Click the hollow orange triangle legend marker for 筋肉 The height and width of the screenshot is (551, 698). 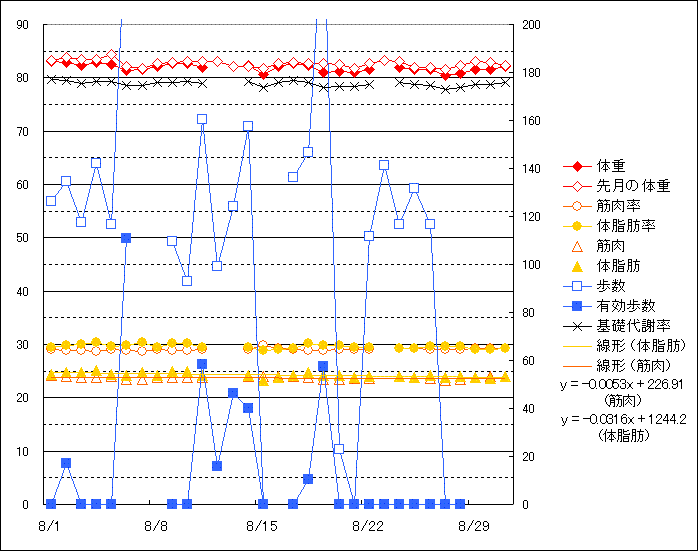577,247
